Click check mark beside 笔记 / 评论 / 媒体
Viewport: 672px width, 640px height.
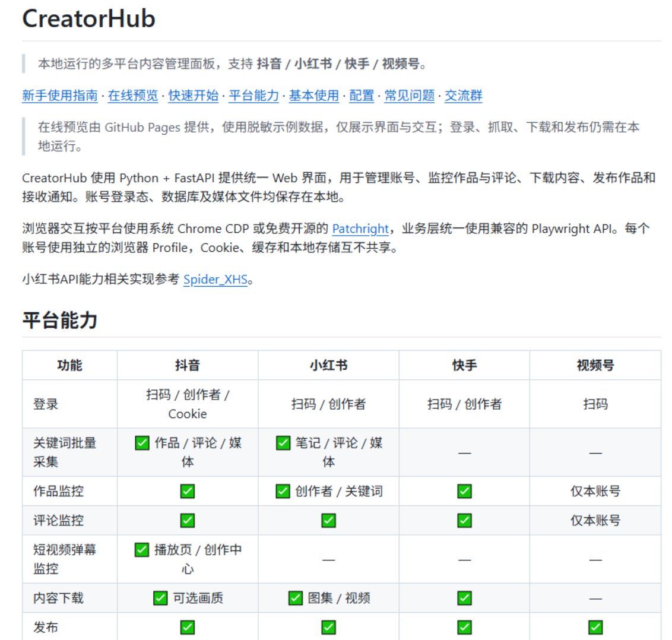click(283, 443)
